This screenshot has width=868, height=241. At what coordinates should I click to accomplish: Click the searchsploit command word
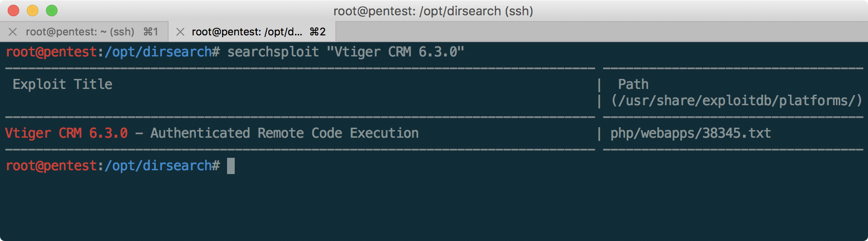273,52
